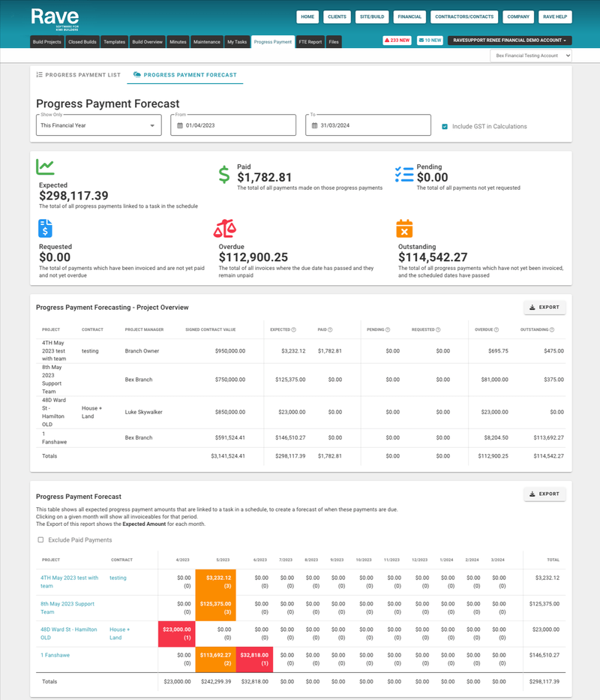The image size is (600, 700).
Task: Click the green Paid dollar sign icon
Action: tap(223, 173)
